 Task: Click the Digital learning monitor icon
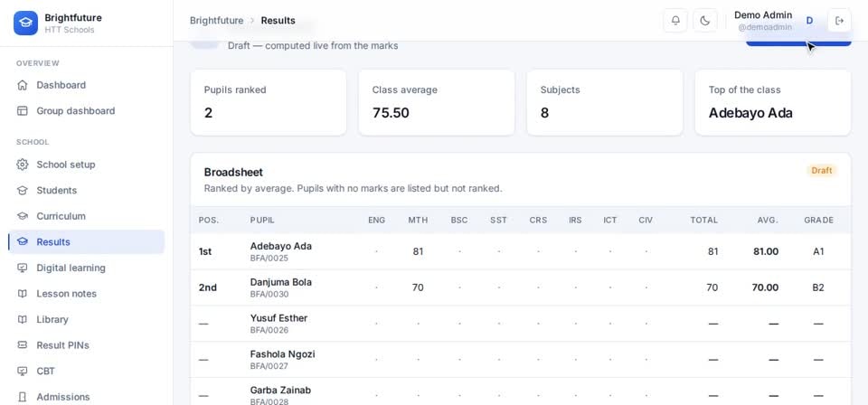click(x=22, y=268)
